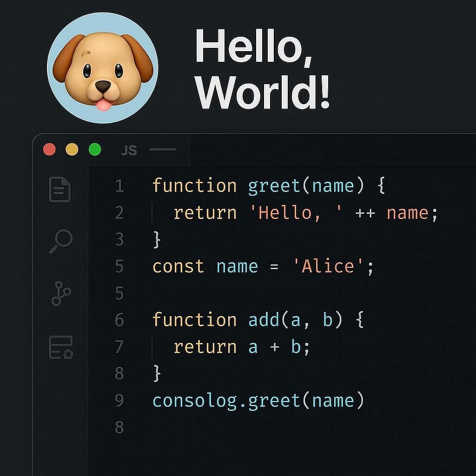This screenshot has height=476, width=476.
Task: Click the red close window dot
Action: 49,149
